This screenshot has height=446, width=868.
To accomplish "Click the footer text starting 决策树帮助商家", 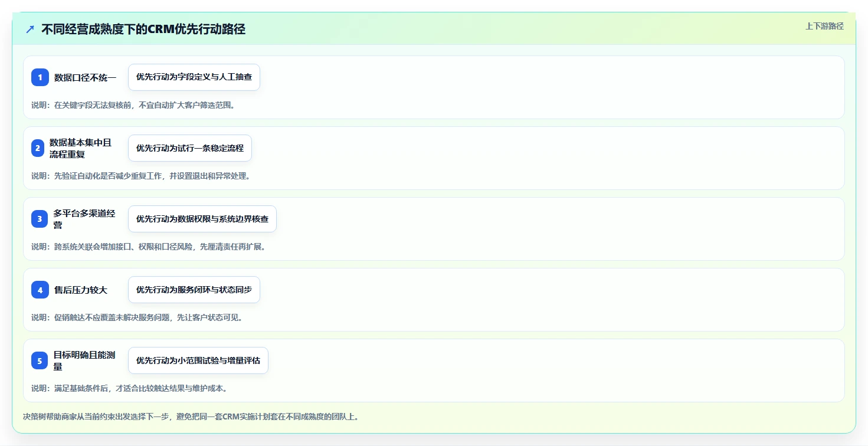I will point(191,417).
